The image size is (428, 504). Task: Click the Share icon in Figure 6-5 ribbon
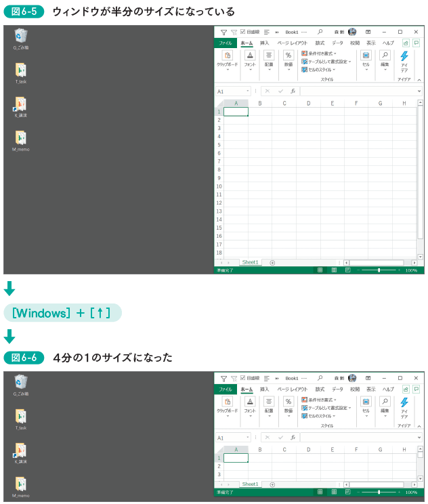click(406, 43)
